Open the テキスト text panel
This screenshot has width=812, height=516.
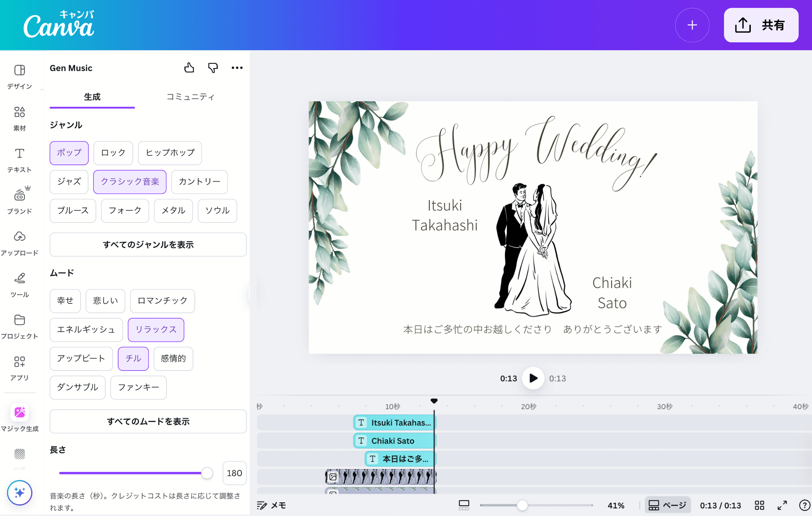(20, 160)
